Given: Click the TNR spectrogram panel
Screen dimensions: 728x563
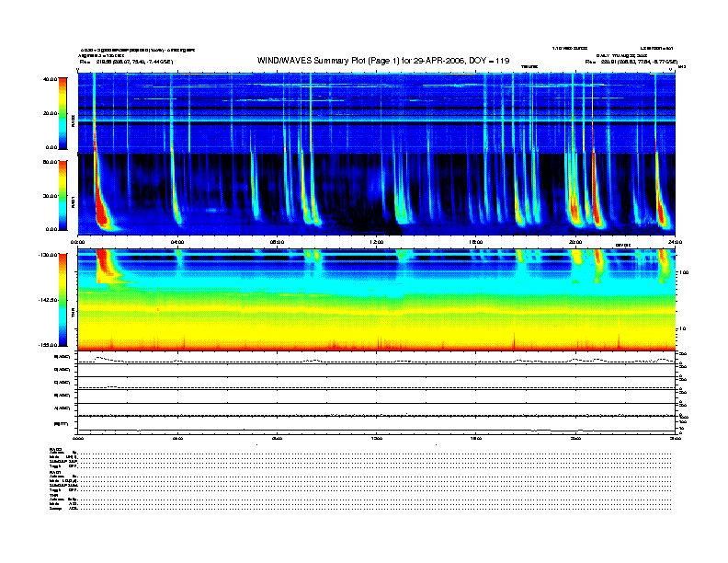Looking at the screenshot, I should [x=376, y=300].
